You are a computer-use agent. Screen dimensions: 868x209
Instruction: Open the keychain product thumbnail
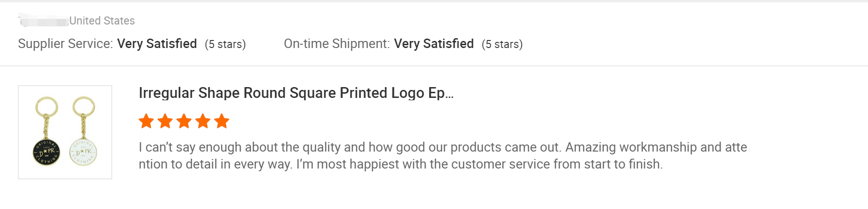click(x=65, y=132)
